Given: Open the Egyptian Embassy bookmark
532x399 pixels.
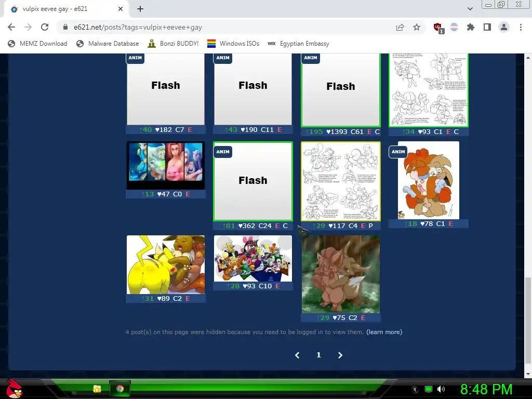Looking at the screenshot, I should coord(298,44).
